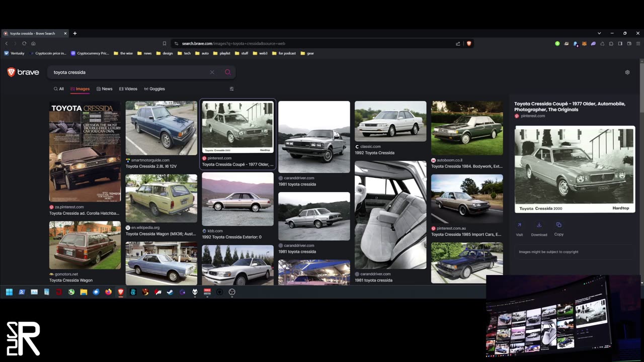Open the tab search dropdown chevron

click(599, 33)
